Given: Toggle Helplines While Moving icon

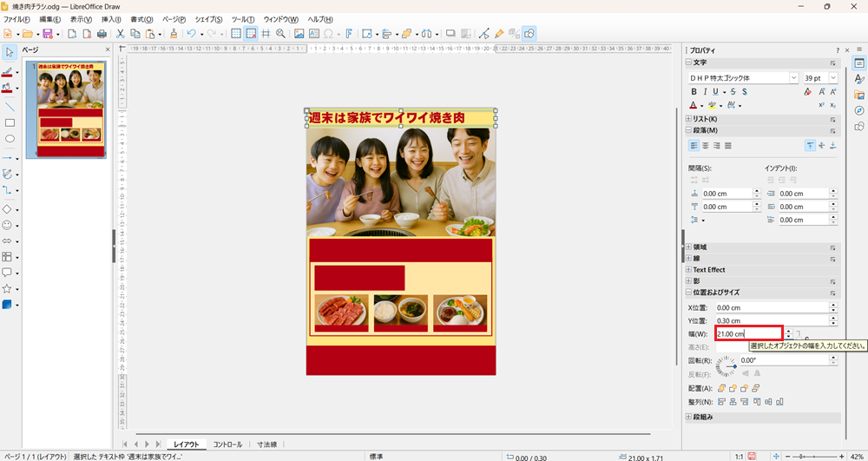Looking at the screenshot, I should (266, 34).
